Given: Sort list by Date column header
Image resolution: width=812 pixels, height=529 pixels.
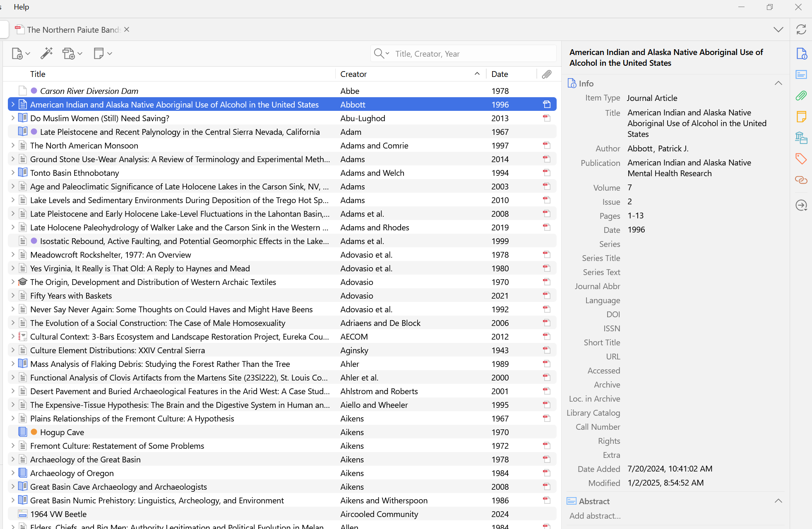Looking at the screenshot, I should [x=500, y=74].
